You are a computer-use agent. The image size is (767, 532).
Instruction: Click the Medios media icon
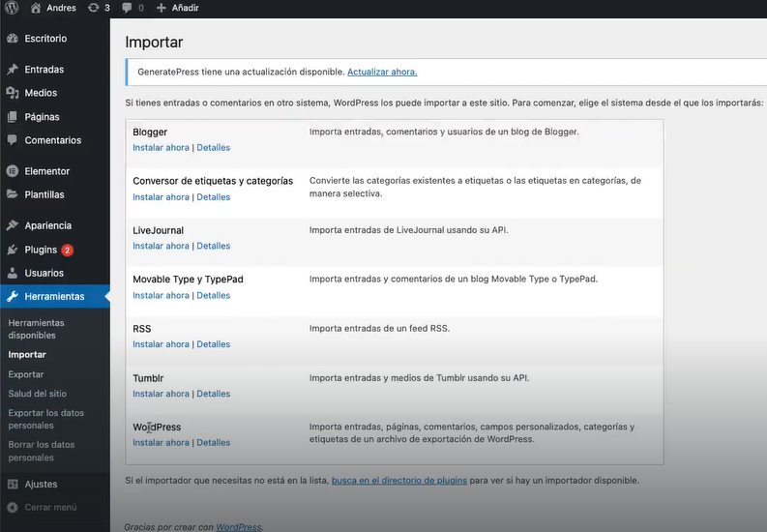[x=13, y=93]
